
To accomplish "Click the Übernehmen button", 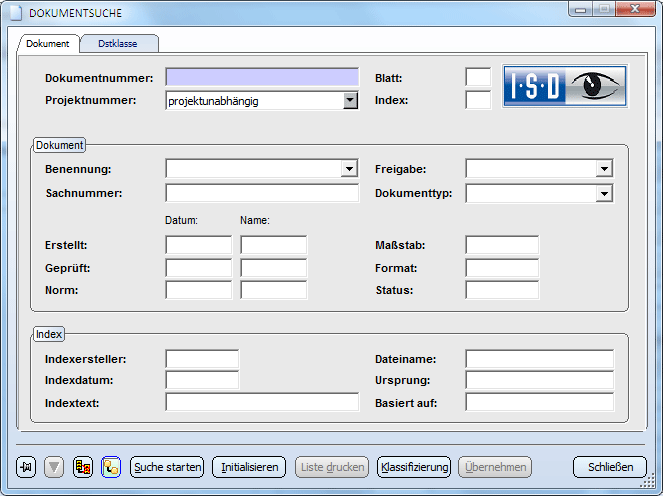I will [x=495, y=467].
